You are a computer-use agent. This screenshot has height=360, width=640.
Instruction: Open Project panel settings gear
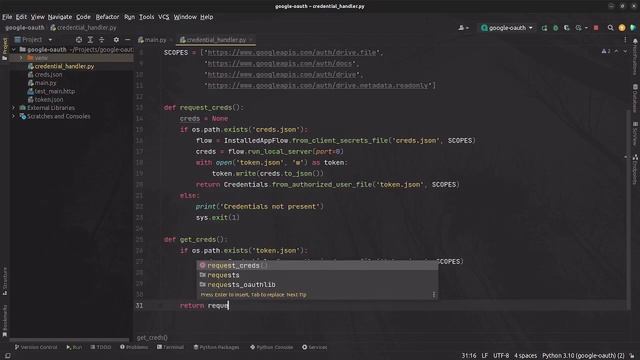[x=116, y=40]
